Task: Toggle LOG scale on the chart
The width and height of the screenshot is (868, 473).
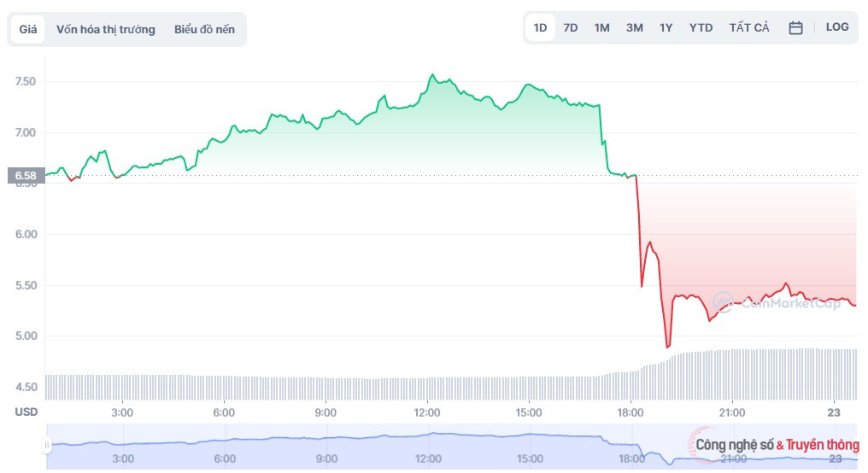Action: click(x=837, y=27)
